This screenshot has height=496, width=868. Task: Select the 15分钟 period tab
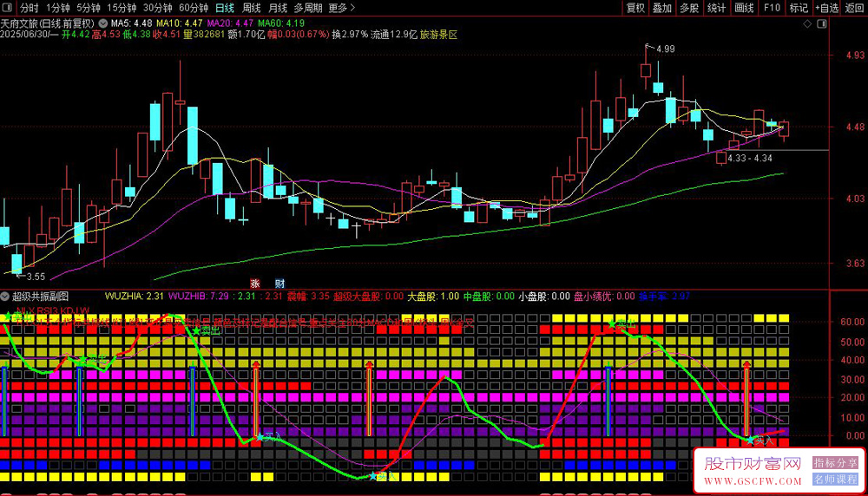coord(122,8)
